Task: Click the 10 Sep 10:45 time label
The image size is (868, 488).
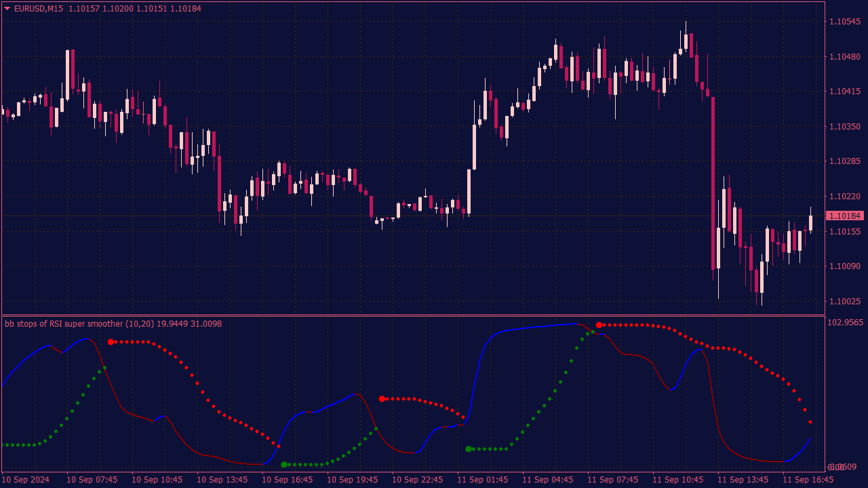Action: [x=157, y=480]
